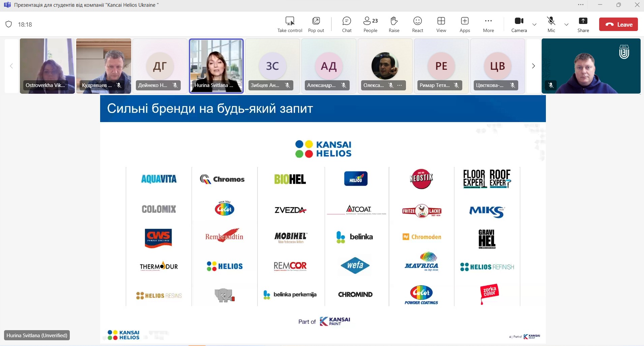
Task: Unmute the Mic button
Action: click(x=551, y=24)
